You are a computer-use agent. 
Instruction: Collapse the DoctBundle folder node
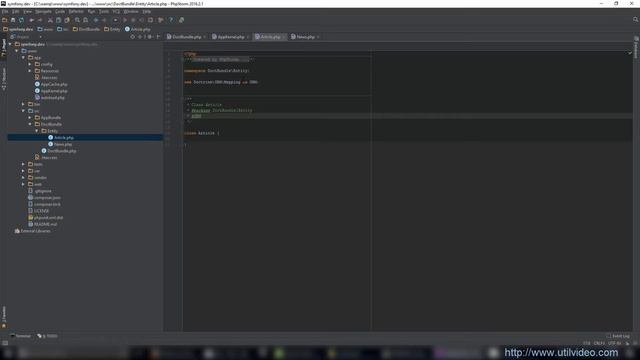(x=30, y=124)
